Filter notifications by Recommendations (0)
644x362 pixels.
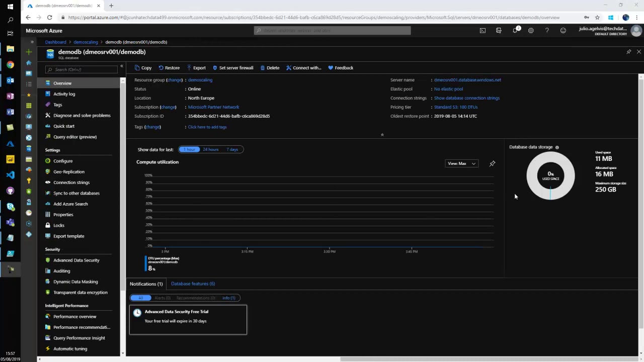[196, 298]
